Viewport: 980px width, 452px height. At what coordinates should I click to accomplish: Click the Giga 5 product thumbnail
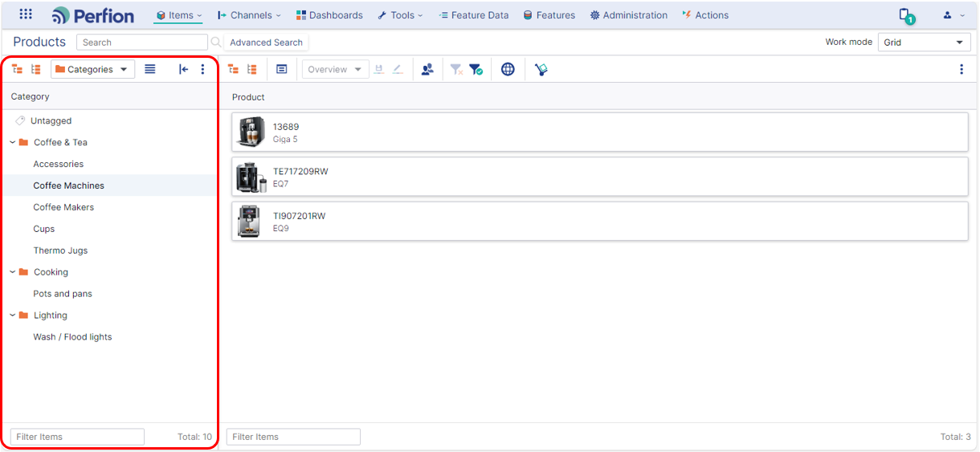tap(251, 132)
